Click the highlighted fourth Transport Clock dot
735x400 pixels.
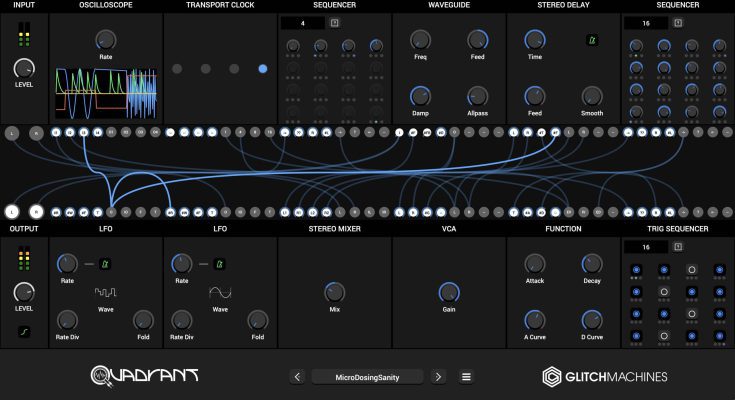pos(263,69)
